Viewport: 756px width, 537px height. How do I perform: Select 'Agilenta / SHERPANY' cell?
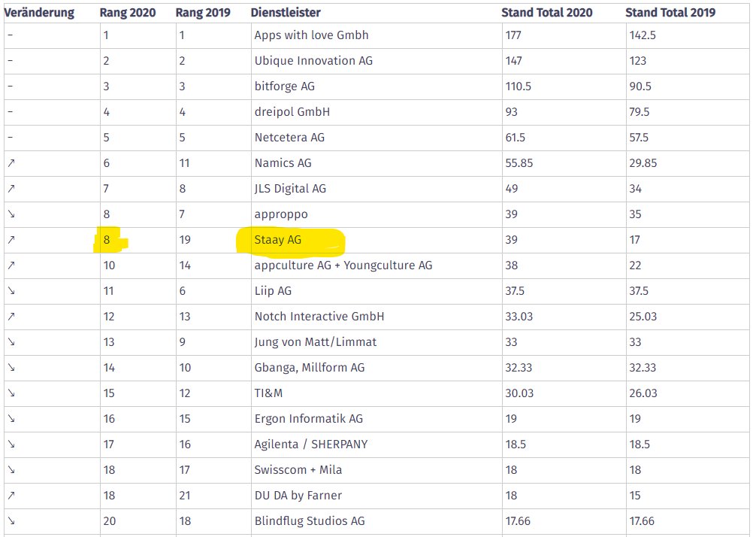(376, 444)
